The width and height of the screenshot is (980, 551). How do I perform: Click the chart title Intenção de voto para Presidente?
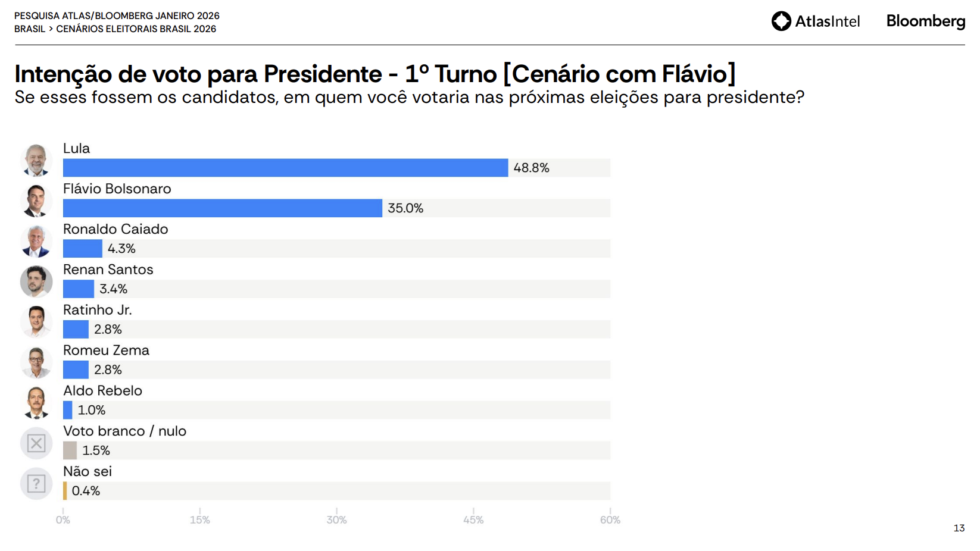pyautogui.click(x=198, y=74)
